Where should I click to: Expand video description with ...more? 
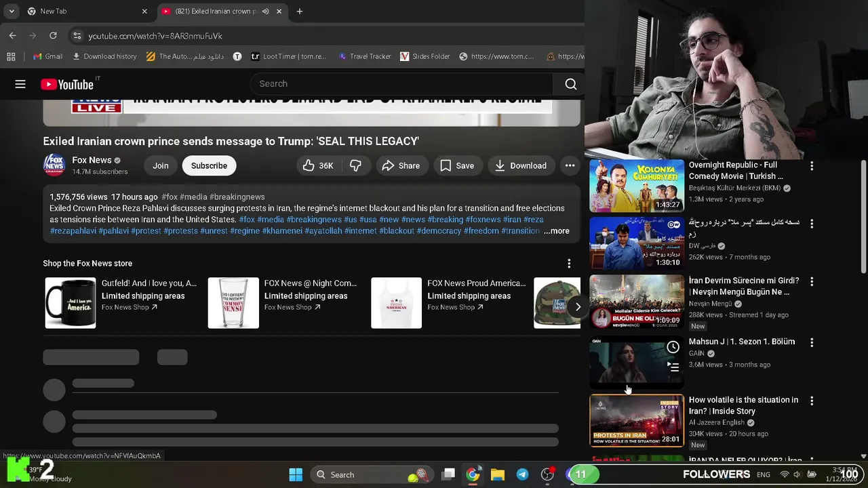(556, 231)
